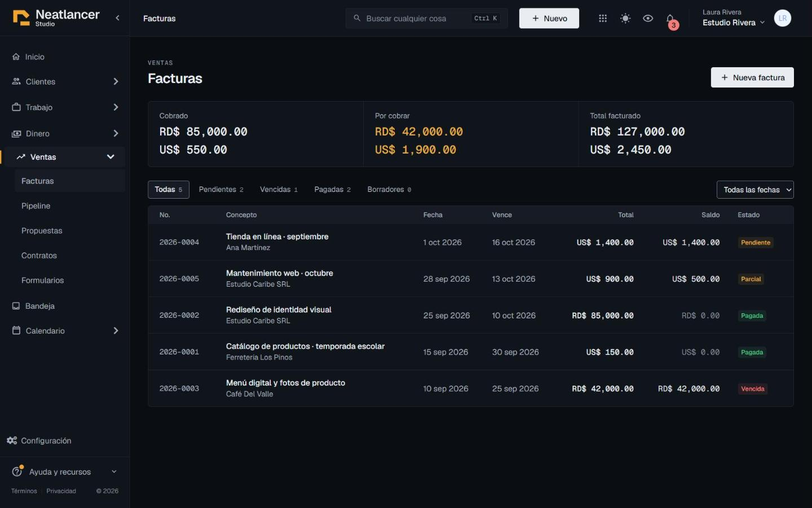
Task: Click the Configuración gears icon
Action: (x=12, y=441)
